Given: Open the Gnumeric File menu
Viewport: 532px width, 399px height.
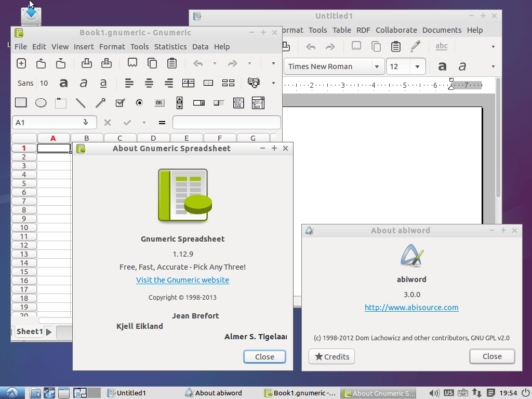Looking at the screenshot, I should pos(21,47).
